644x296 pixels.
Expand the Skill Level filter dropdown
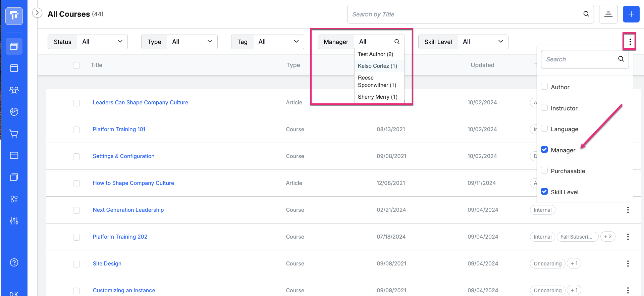(x=463, y=42)
